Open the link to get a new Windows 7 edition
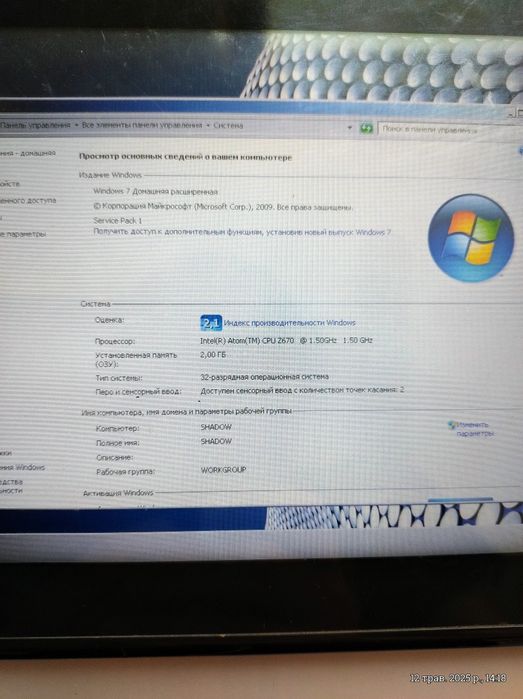Image resolution: width=523 pixels, height=699 pixels. 242,232
